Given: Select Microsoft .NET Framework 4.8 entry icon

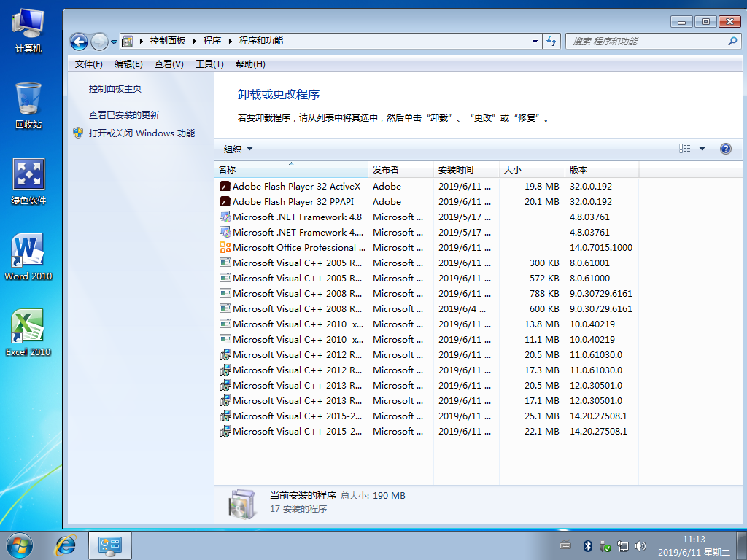Looking at the screenshot, I should point(225,217).
